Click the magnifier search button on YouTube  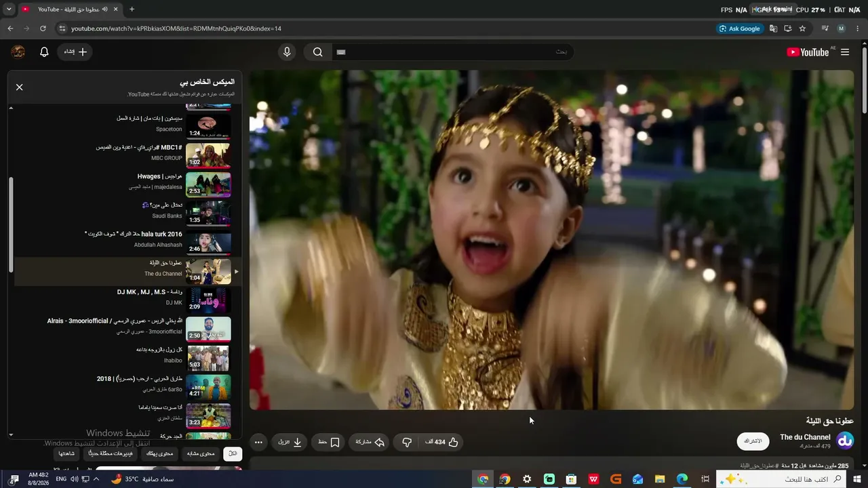coord(317,52)
